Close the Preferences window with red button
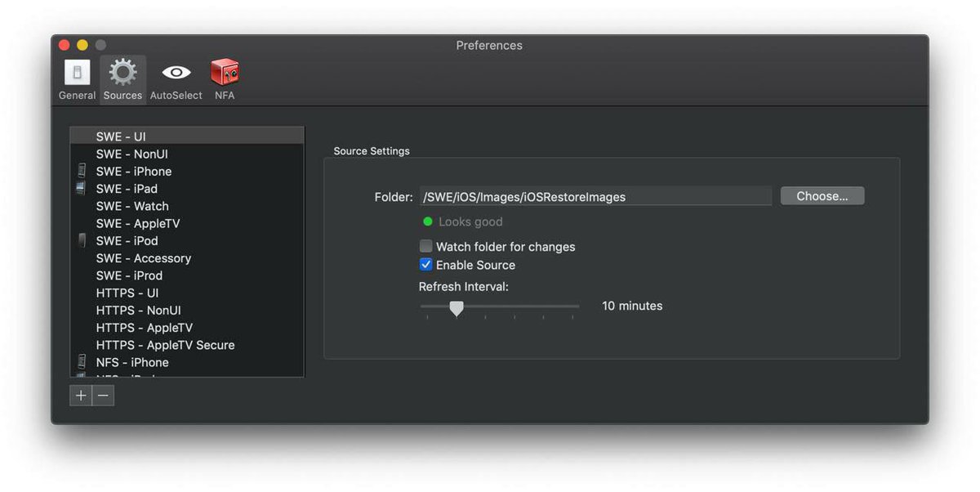This screenshot has height=492, width=980. click(65, 45)
